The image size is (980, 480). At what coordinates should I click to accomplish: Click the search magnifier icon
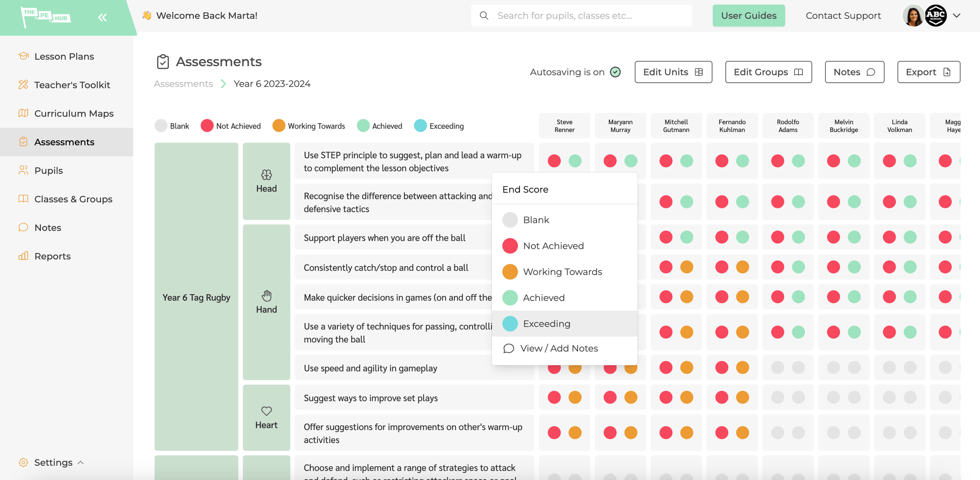point(484,15)
